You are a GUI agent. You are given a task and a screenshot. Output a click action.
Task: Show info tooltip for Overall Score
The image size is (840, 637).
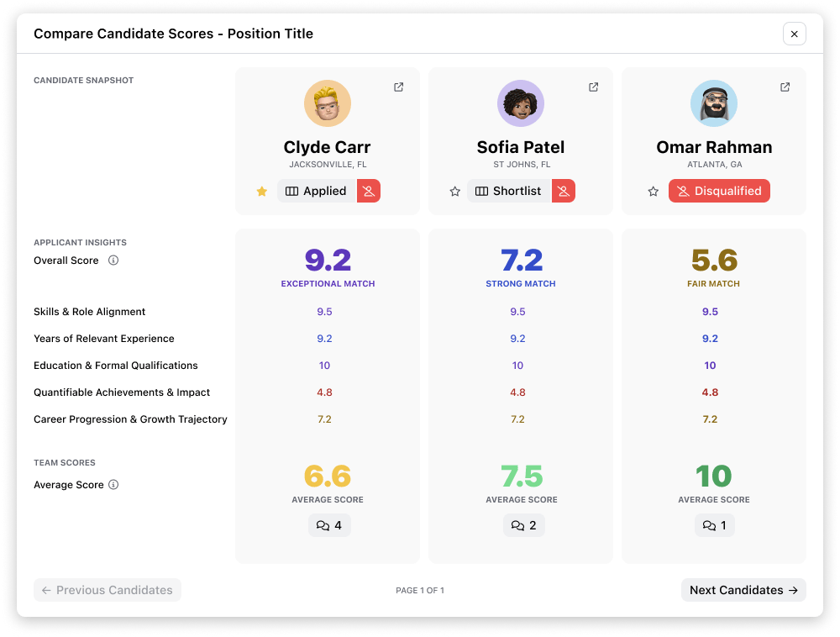click(x=113, y=261)
